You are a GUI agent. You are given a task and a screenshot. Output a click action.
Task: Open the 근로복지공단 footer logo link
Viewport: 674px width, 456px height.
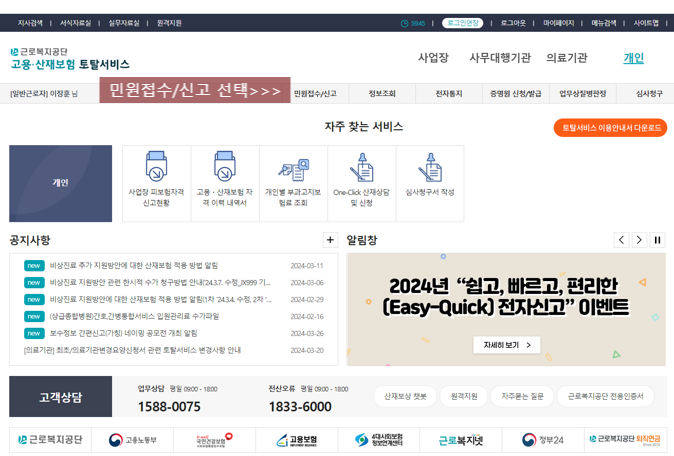tap(50, 440)
